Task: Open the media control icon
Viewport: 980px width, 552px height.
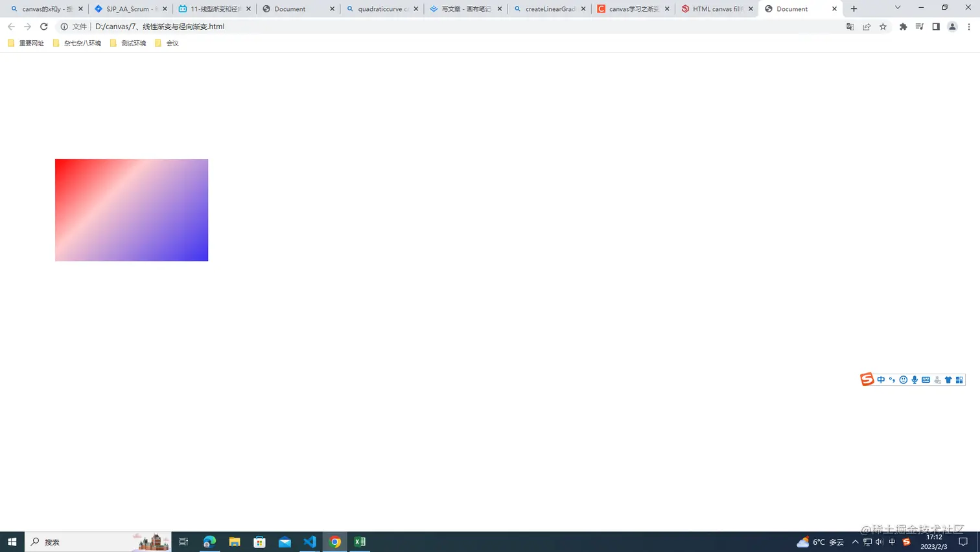Action: pyautogui.click(x=919, y=27)
